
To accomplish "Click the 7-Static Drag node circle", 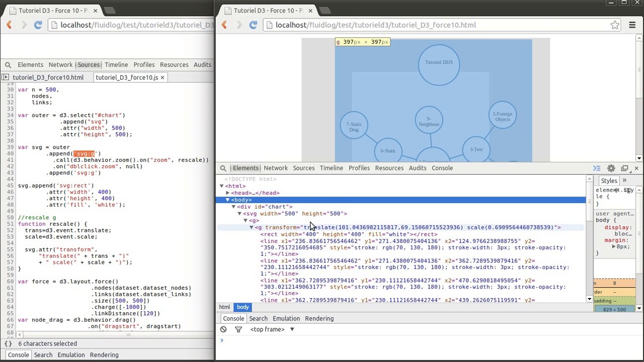I will [354, 126].
